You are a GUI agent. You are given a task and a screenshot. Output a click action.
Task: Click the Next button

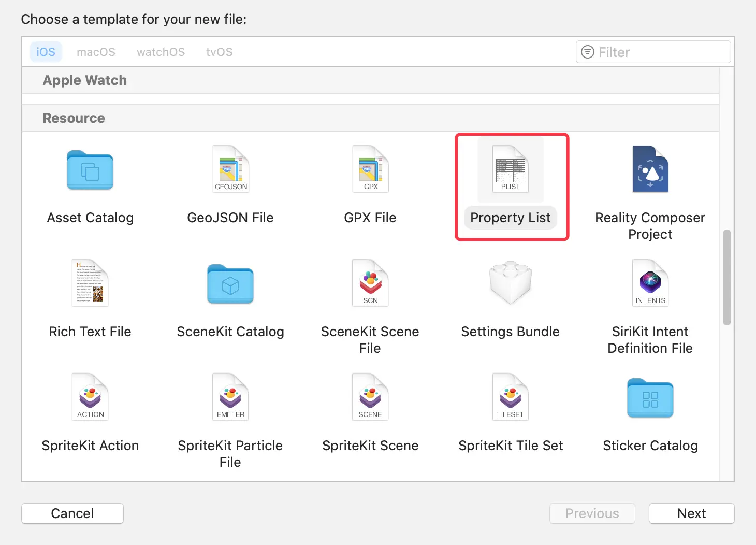(x=692, y=513)
